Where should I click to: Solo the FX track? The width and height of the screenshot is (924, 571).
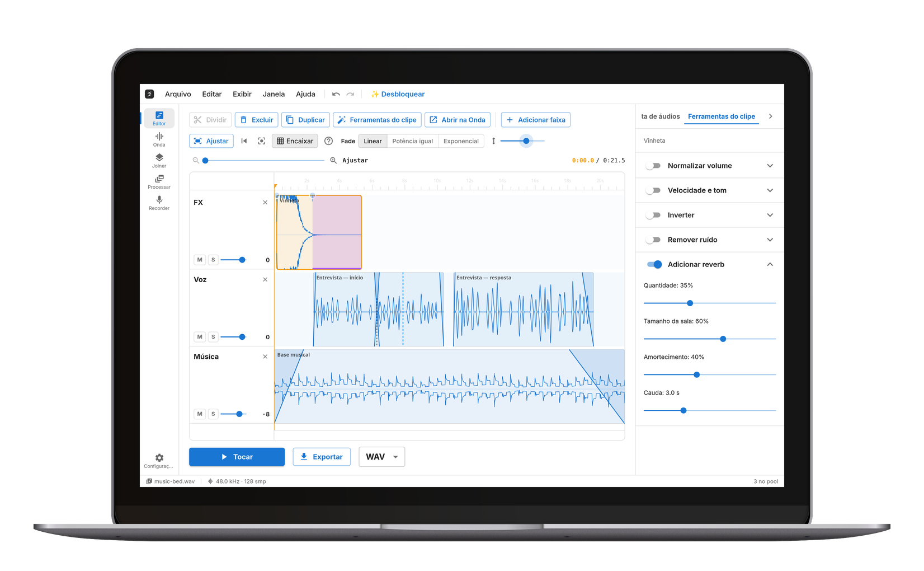(213, 260)
